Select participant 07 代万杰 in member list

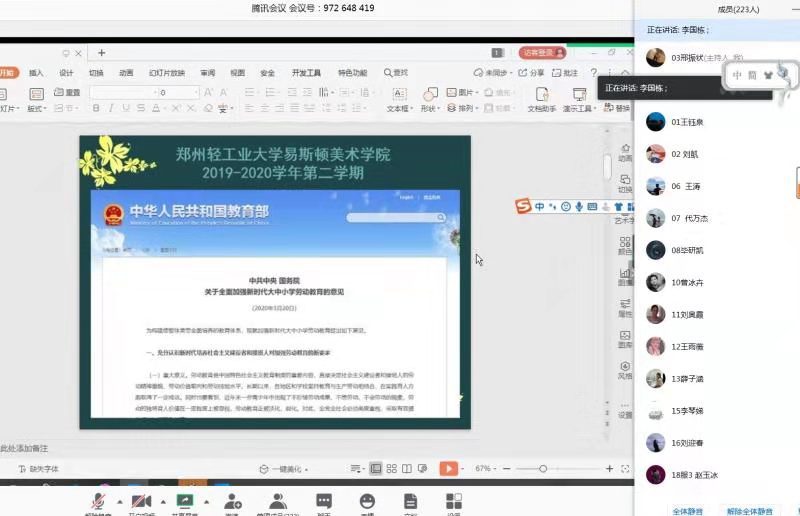(690, 218)
